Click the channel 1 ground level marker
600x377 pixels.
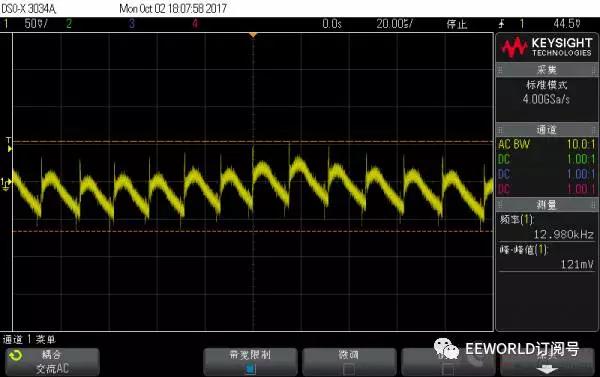[x=6, y=183]
